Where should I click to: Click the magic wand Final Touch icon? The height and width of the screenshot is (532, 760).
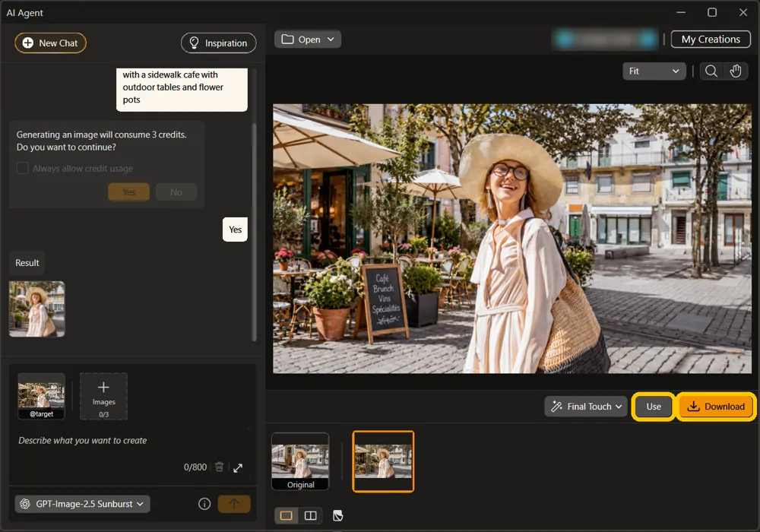coord(557,407)
